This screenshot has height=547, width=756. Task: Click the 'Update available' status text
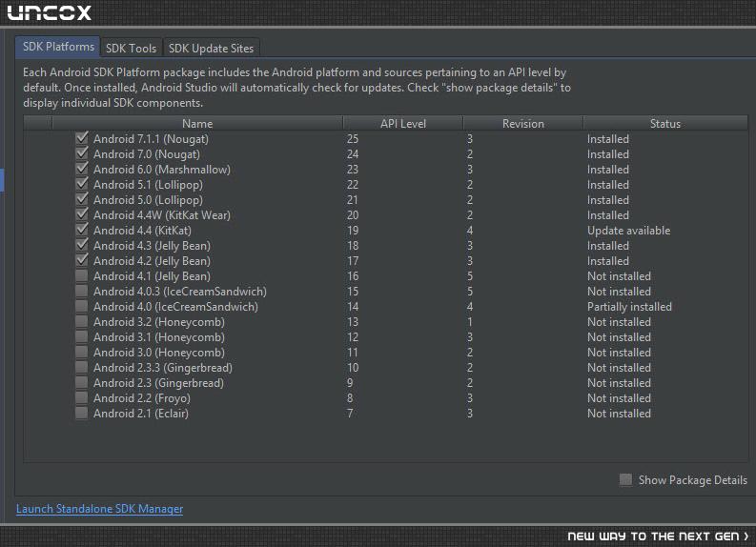coord(628,231)
